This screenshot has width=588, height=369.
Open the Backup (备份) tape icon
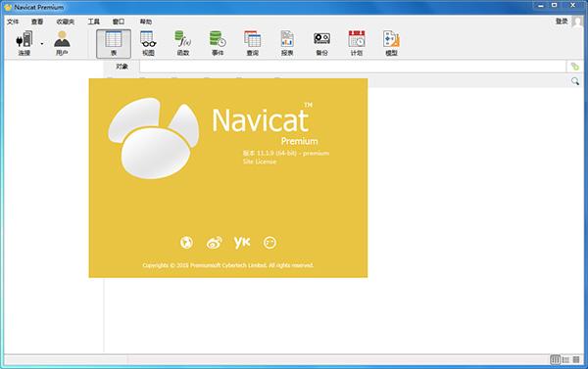pos(321,42)
